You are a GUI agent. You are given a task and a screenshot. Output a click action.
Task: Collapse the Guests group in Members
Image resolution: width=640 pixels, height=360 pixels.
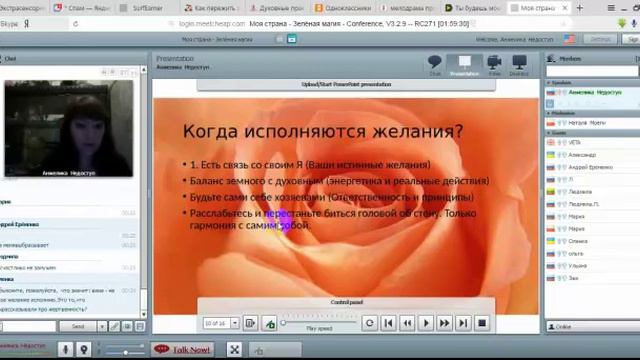[549, 133]
